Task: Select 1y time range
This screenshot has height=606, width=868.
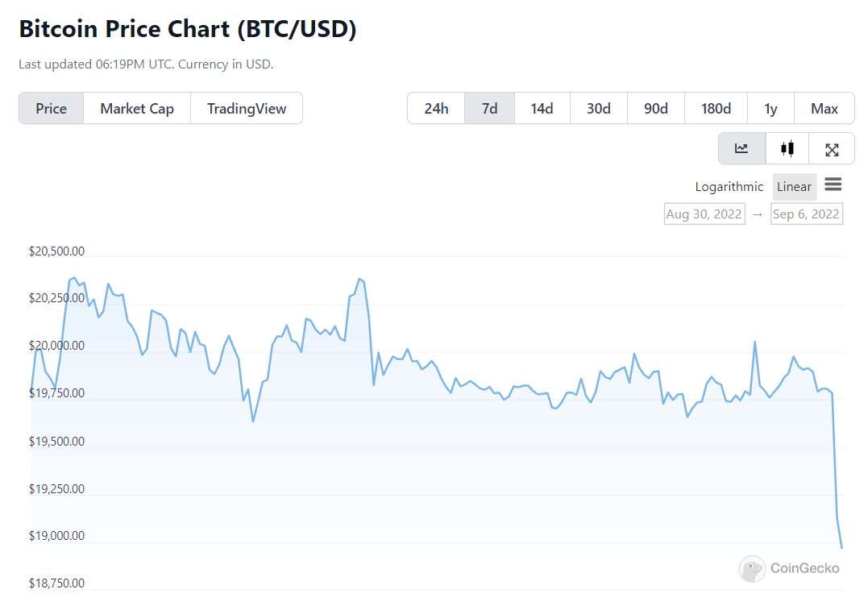Action: coord(770,109)
